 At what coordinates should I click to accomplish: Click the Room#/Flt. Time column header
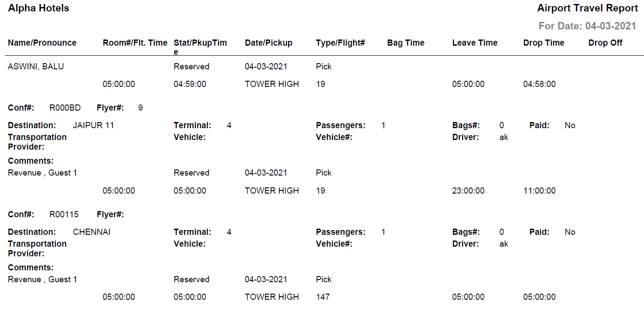pos(135,43)
